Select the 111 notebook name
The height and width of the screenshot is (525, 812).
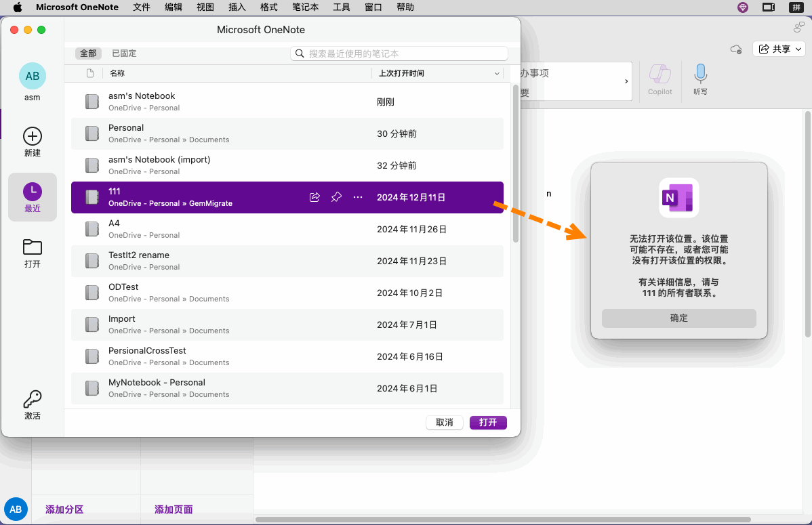click(115, 191)
